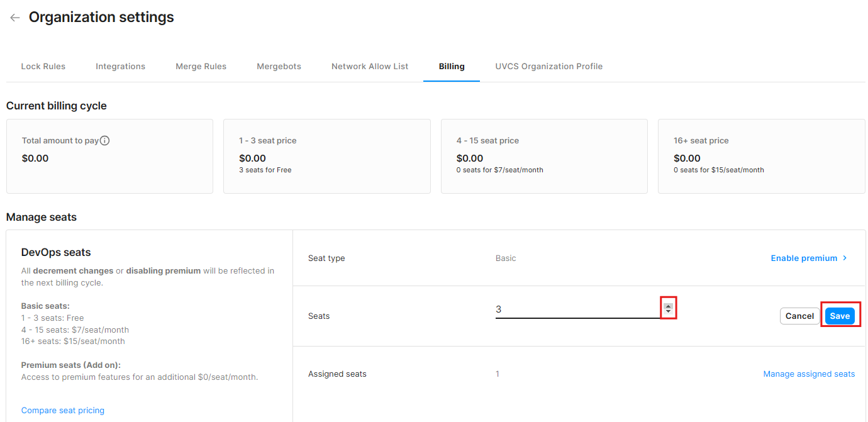This screenshot has height=422, width=868.
Task: Open Manage assigned seats link
Action: click(809, 374)
